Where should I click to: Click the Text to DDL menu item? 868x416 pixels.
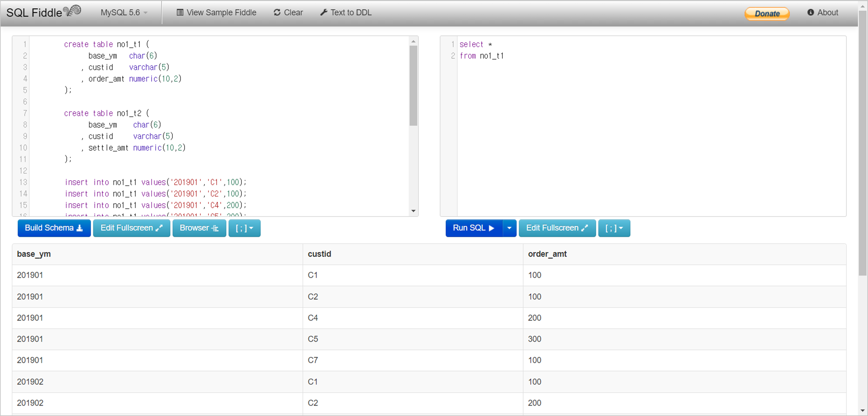[x=350, y=12]
